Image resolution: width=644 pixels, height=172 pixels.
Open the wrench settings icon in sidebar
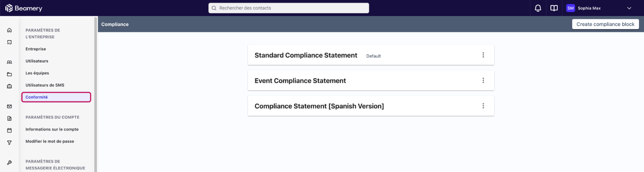pos(9,163)
